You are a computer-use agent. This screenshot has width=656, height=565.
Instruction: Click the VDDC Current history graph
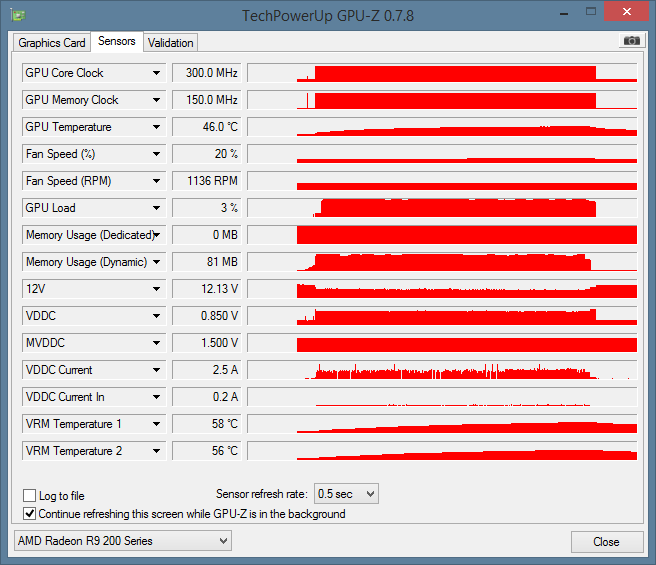point(442,370)
